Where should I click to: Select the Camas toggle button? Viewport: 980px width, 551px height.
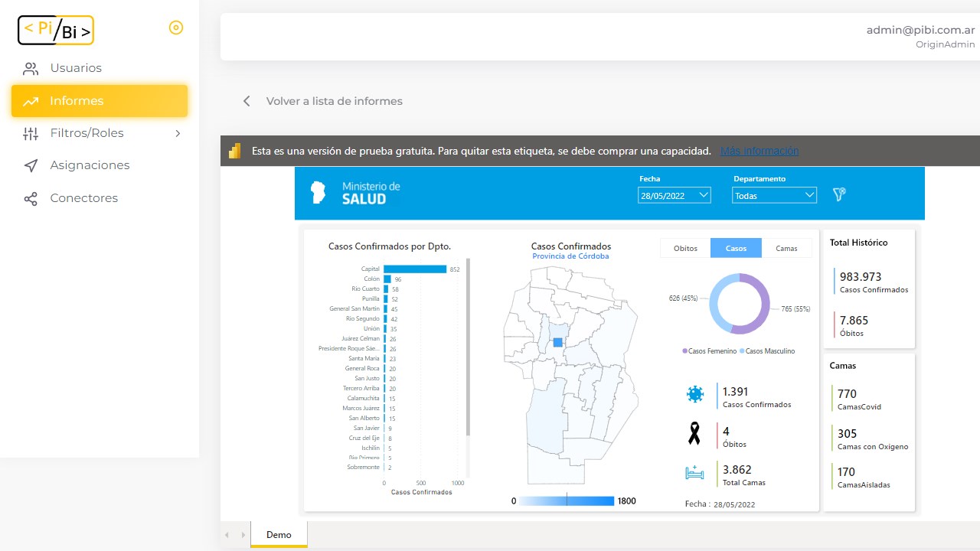[x=786, y=248]
